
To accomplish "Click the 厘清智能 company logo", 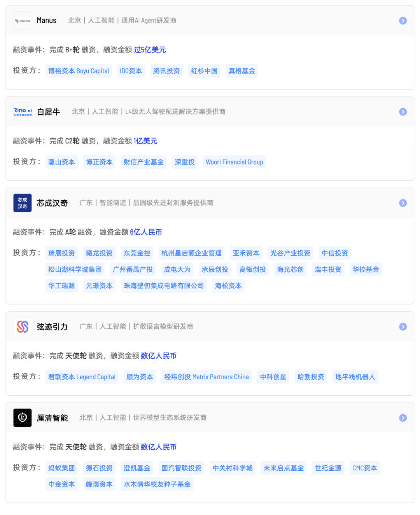I will tap(23, 418).
